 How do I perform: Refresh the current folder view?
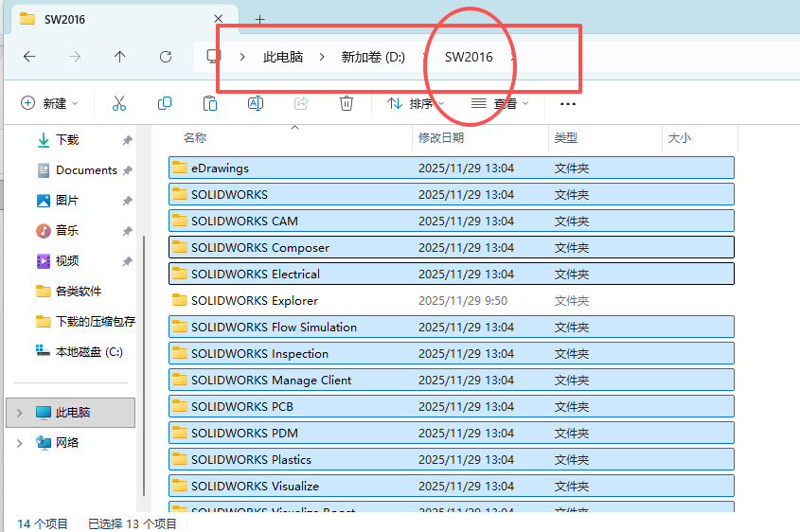(x=166, y=57)
